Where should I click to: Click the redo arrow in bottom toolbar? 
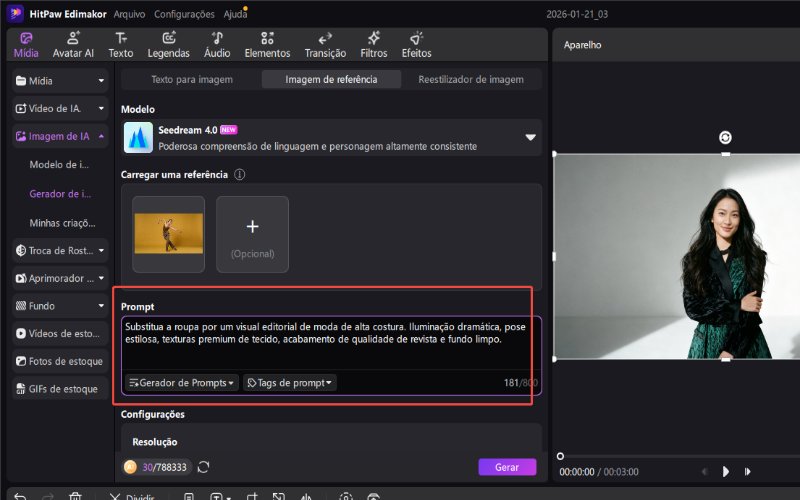click(x=47, y=496)
